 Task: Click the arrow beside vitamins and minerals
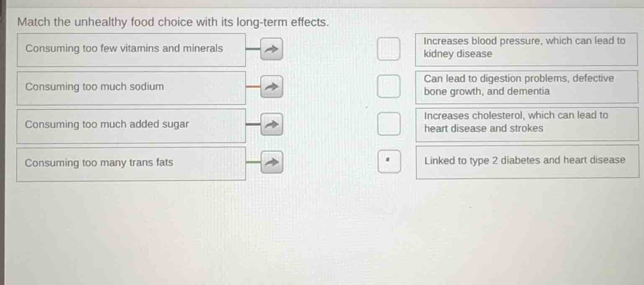[x=271, y=49]
